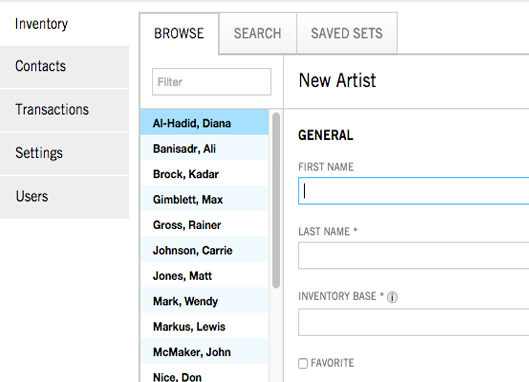Choose Gimblett, Max in artist list
Viewport: 529px width, 382px height.
(x=204, y=199)
